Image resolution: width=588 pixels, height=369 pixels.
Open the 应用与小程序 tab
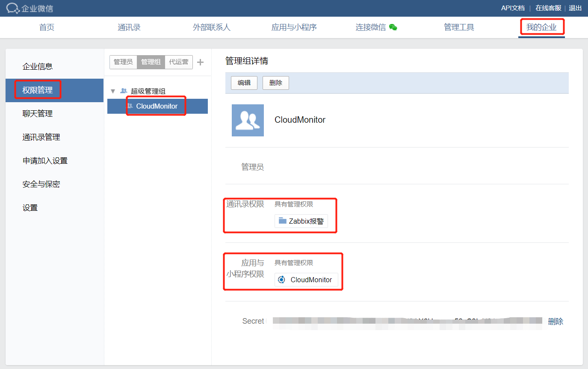294,27
